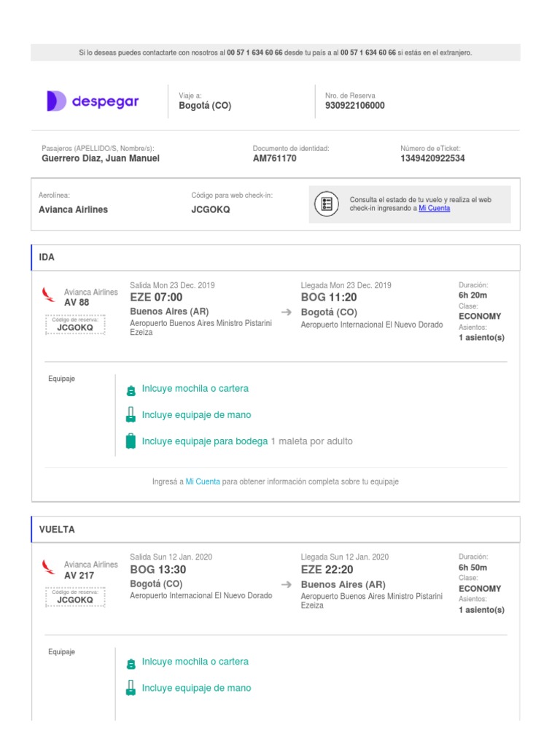Select the IDA section header
The image size is (560, 747).
[276, 258]
